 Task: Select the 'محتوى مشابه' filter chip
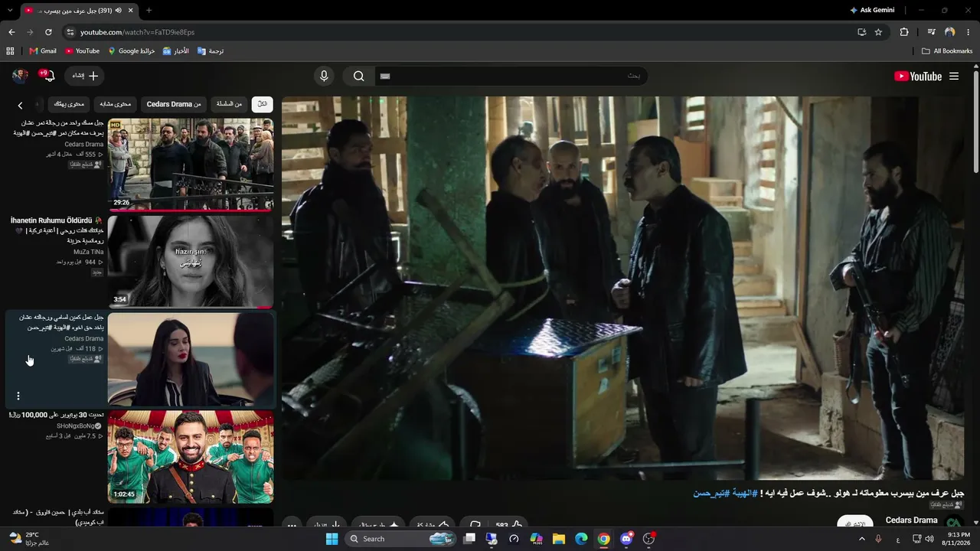pyautogui.click(x=116, y=104)
